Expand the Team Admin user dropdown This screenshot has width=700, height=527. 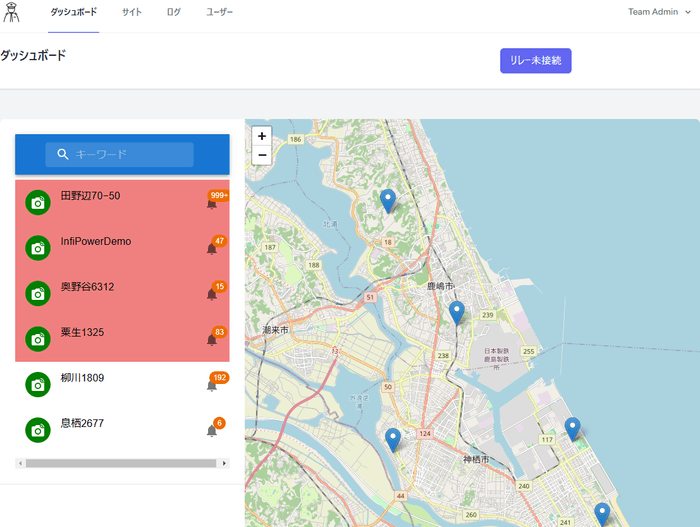[x=659, y=12]
